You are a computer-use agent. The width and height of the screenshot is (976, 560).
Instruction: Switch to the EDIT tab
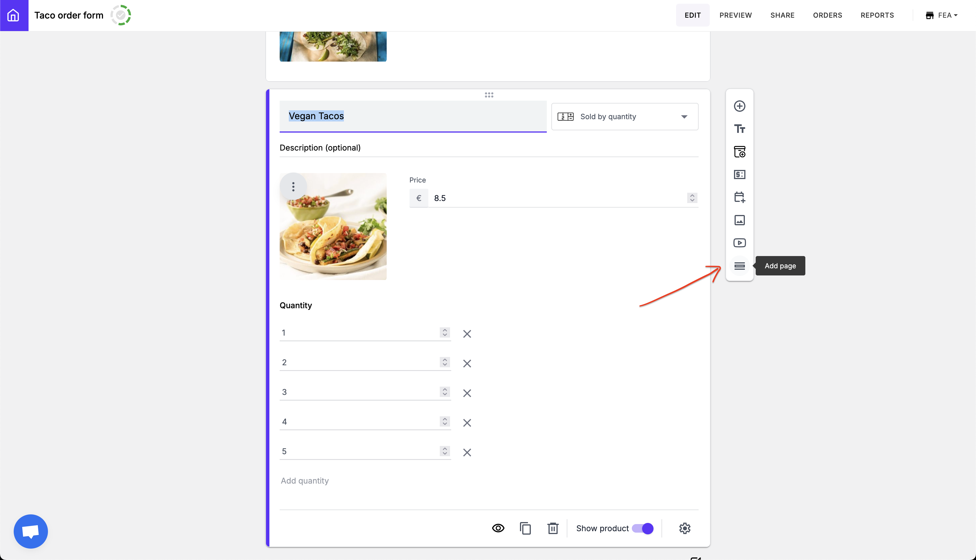pyautogui.click(x=692, y=15)
